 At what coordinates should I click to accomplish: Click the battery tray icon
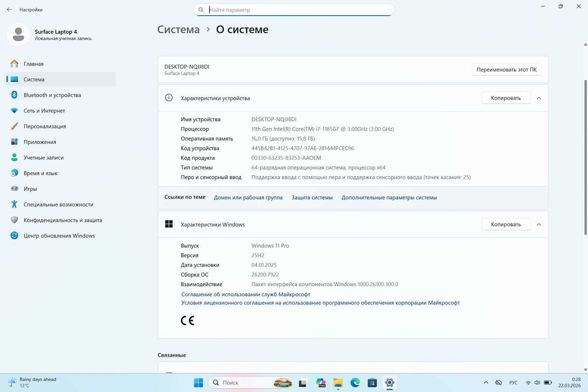point(548,383)
